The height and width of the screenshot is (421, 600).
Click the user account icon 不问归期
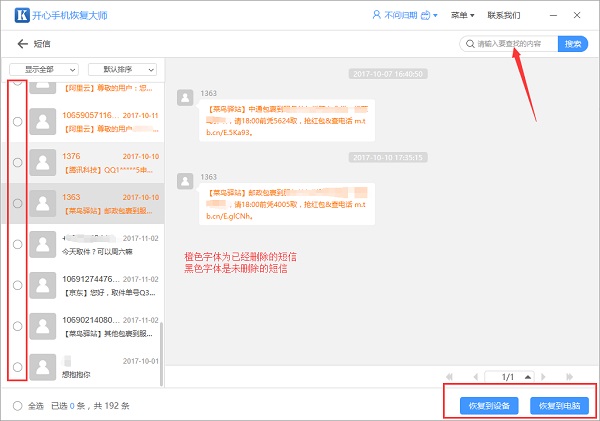click(x=377, y=16)
